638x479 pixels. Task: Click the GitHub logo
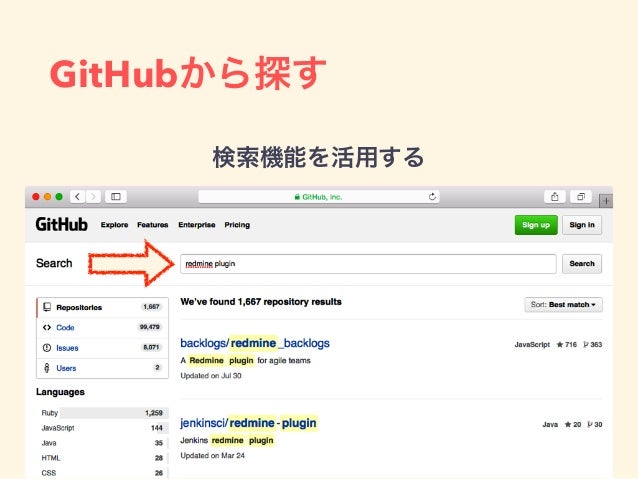[x=61, y=225]
